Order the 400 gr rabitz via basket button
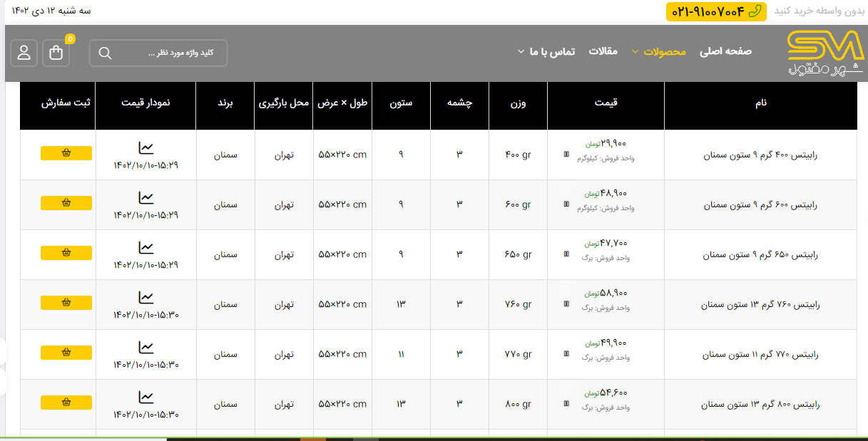This screenshot has height=441, width=868. [x=66, y=153]
